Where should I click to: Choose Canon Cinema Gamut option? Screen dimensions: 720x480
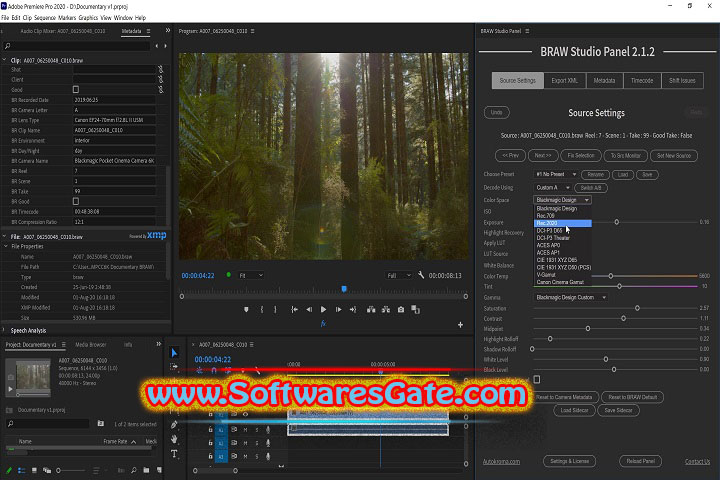point(562,282)
